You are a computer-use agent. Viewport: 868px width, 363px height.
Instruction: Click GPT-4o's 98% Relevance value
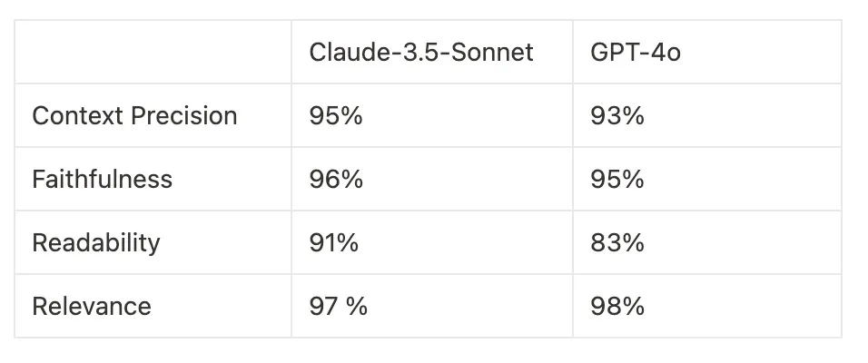point(616,307)
